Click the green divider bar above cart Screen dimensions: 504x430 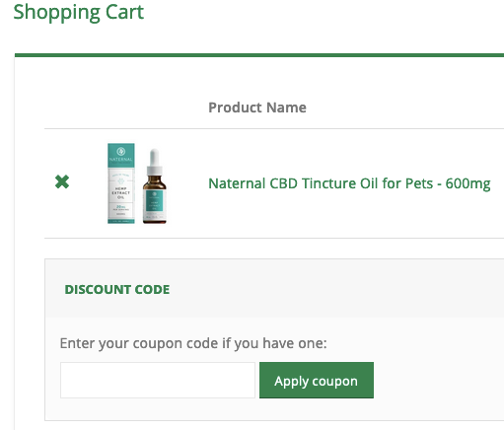pyautogui.click(x=259, y=55)
